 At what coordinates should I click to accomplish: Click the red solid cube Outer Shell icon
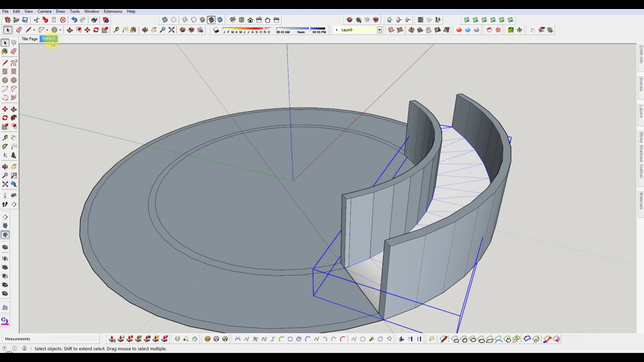pyautogui.click(x=459, y=30)
